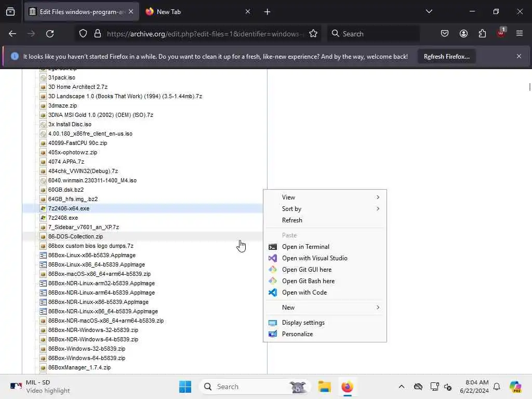Viewport: 532px width, 399px height.
Task: Click the Personalize icon
Action: point(272,334)
